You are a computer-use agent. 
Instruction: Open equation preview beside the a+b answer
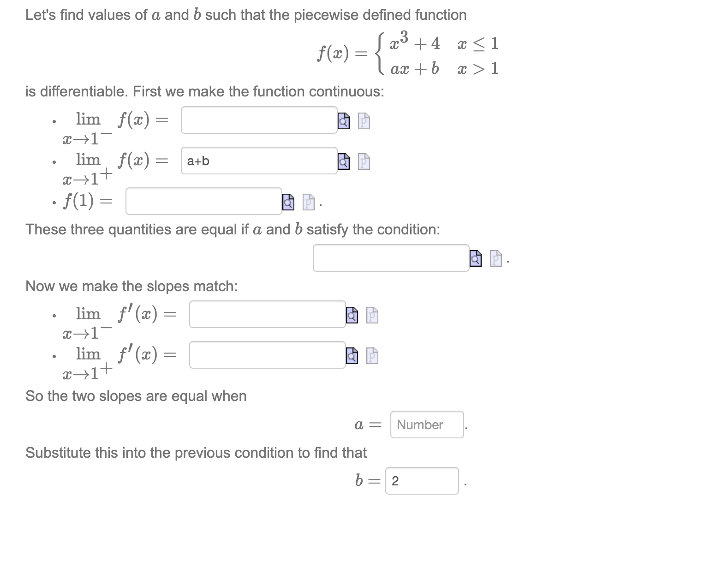point(344,162)
